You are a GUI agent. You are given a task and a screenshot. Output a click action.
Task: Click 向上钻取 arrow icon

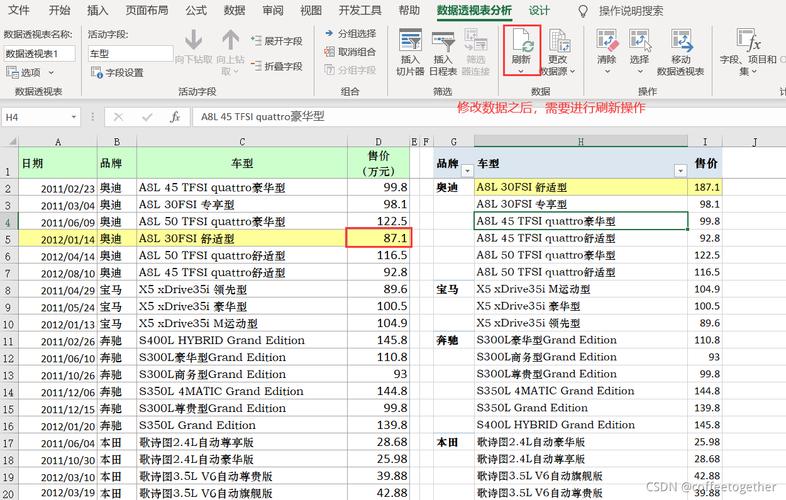(230, 40)
